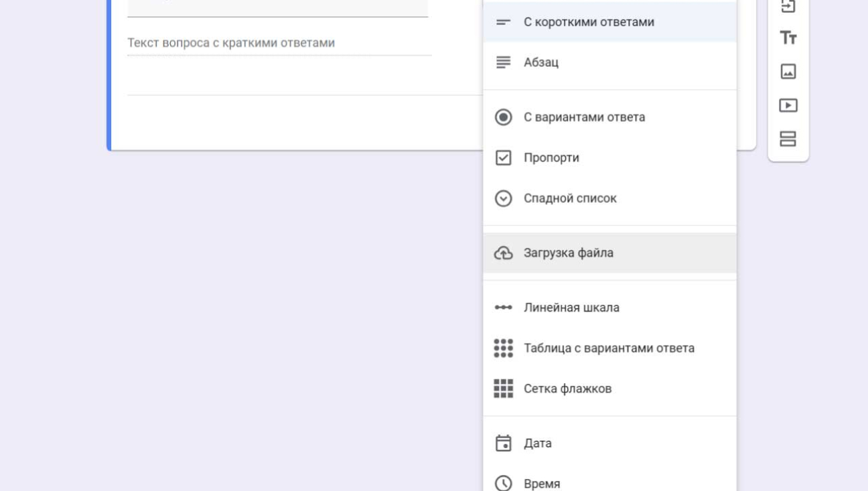Click the clock icon next to Время
The image size is (868, 491).
(x=503, y=483)
